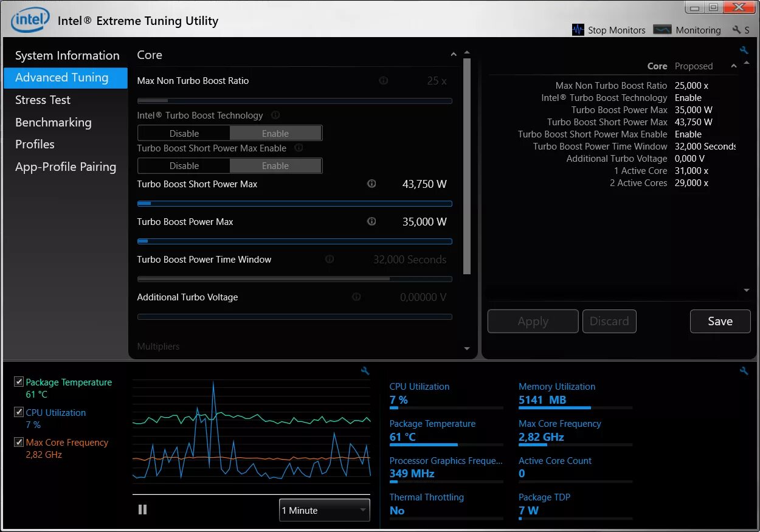The width and height of the screenshot is (760, 532).
Task: Click 2 Active Cores 29,000 x row
Action: [659, 183]
